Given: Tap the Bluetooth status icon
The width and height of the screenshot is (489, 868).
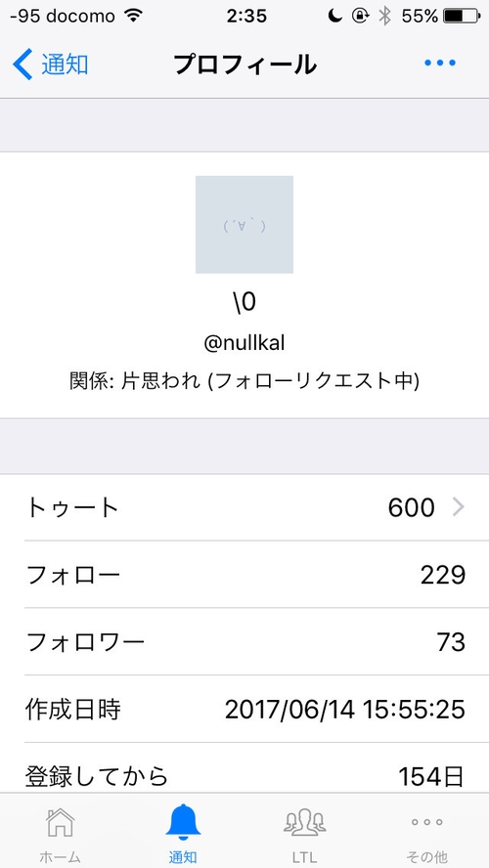Looking at the screenshot, I should [384, 16].
